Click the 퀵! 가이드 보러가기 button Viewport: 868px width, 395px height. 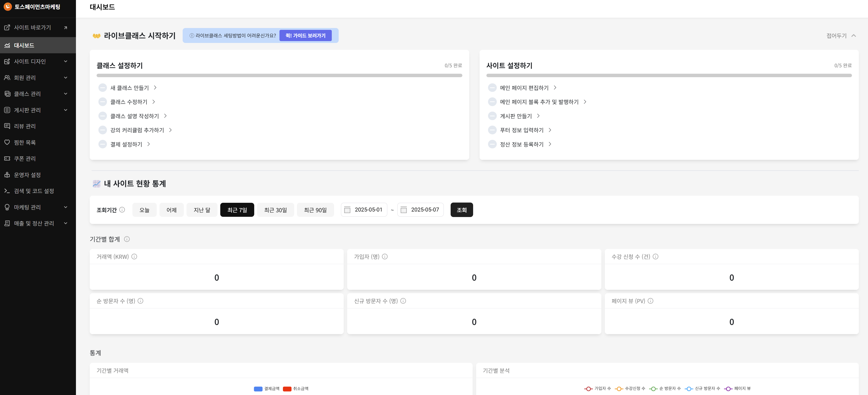click(x=305, y=35)
